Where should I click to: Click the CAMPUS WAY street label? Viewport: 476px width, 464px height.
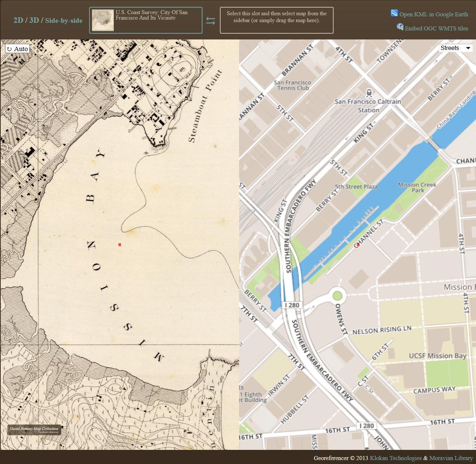[434, 390]
